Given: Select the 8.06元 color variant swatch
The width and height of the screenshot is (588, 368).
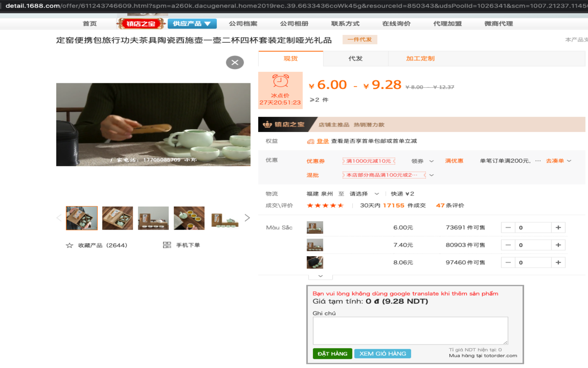Looking at the screenshot, I should coord(315,263).
